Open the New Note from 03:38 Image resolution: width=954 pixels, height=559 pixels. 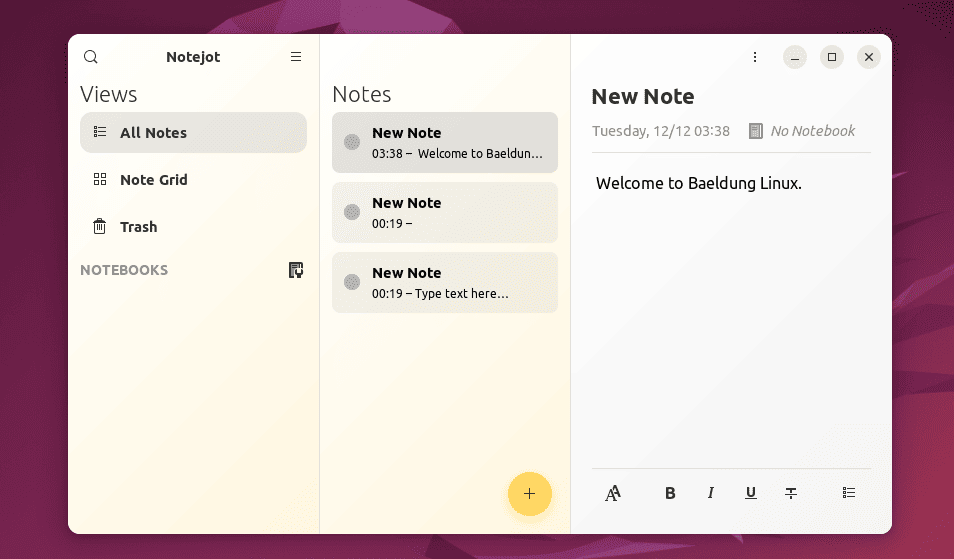[x=445, y=142]
